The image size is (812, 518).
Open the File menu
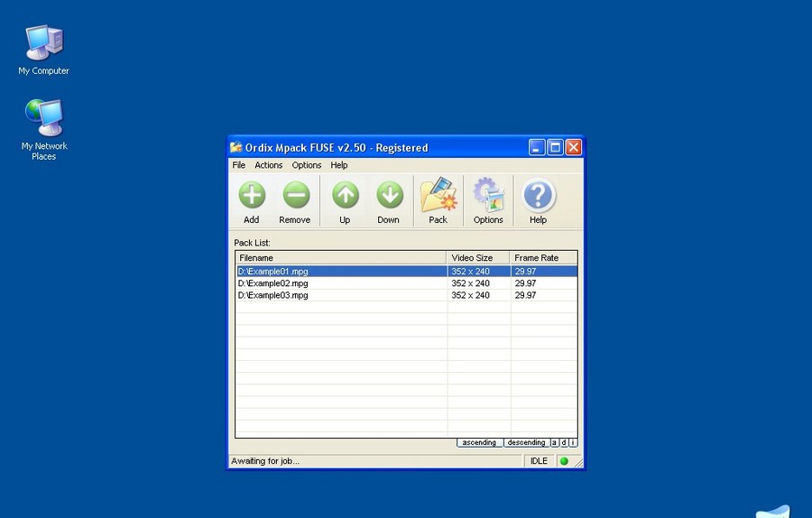tap(239, 165)
